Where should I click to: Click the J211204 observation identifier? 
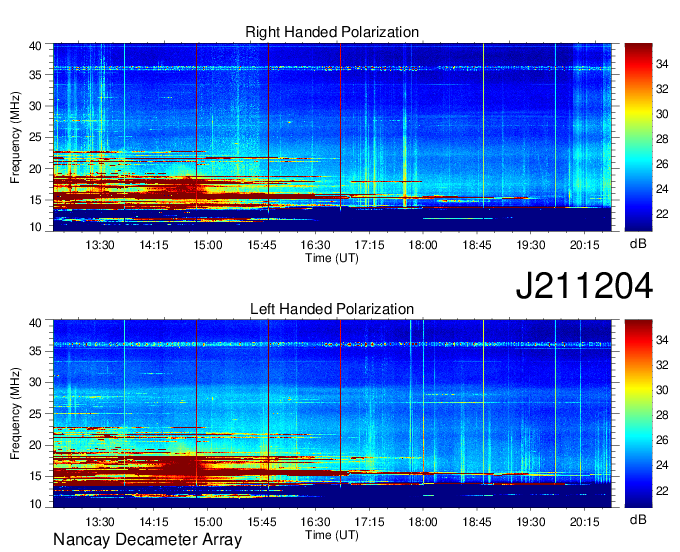click(x=584, y=286)
